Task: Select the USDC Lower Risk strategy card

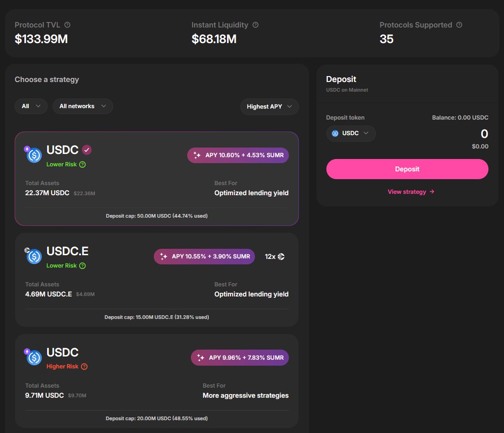Action: click(157, 179)
